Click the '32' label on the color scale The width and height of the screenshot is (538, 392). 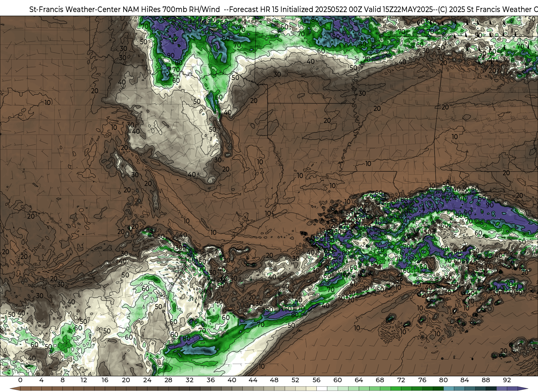point(189,380)
